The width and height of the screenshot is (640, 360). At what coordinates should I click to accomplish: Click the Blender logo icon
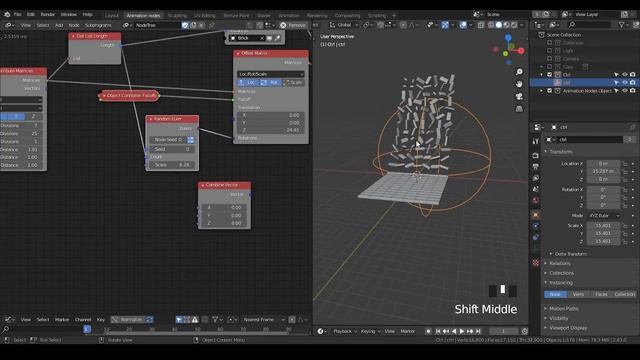tap(7, 14)
